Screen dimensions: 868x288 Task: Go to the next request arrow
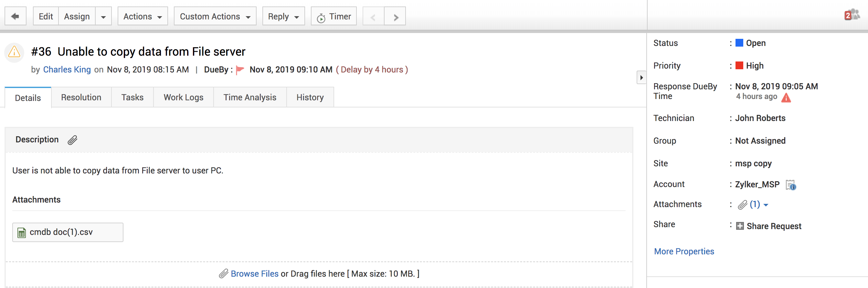[395, 17]
